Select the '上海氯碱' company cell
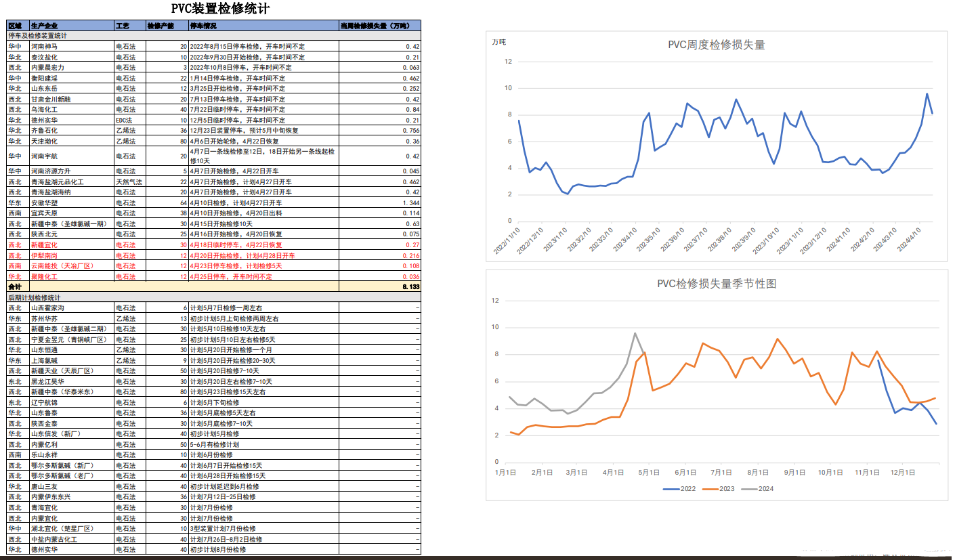 click(72, 360)
